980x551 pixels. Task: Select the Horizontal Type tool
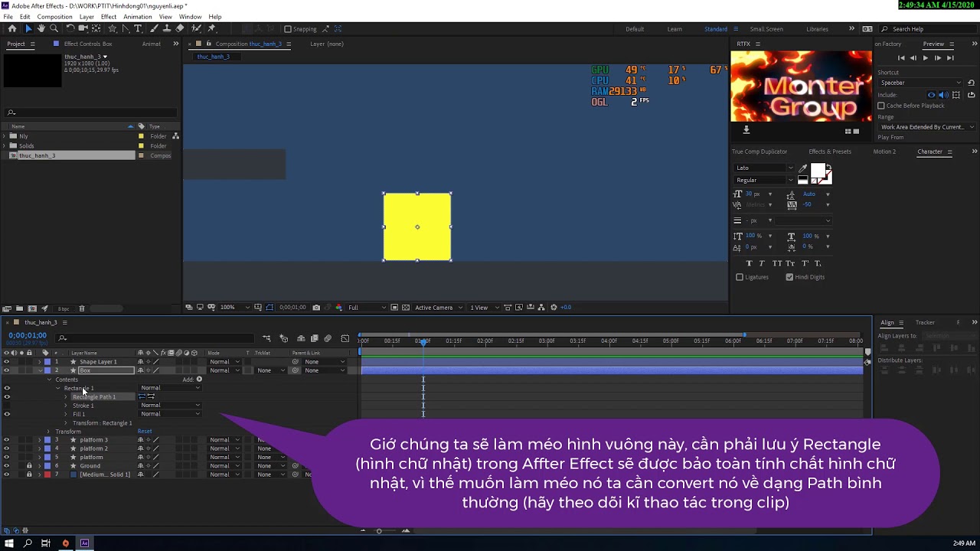[138, 29]
